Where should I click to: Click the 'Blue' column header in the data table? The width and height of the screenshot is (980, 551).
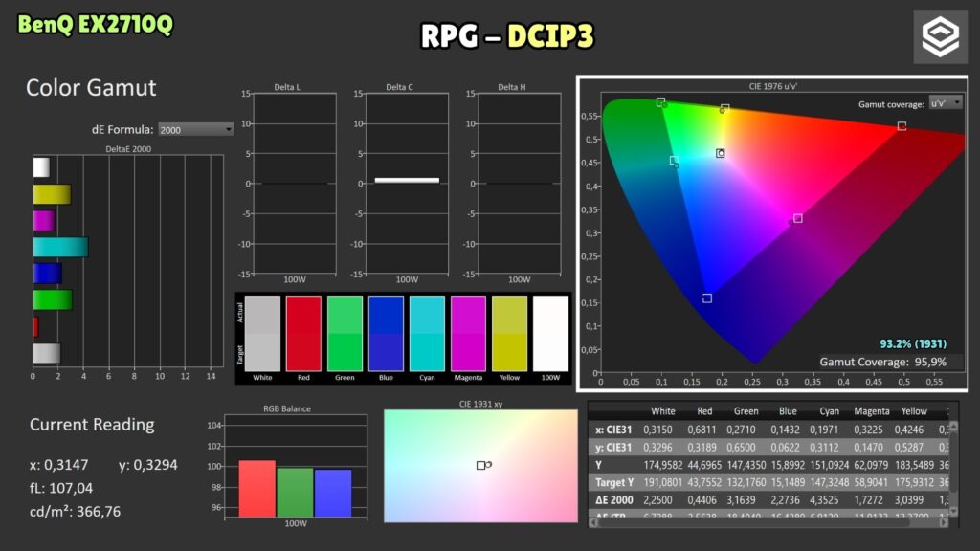point(788,411)
